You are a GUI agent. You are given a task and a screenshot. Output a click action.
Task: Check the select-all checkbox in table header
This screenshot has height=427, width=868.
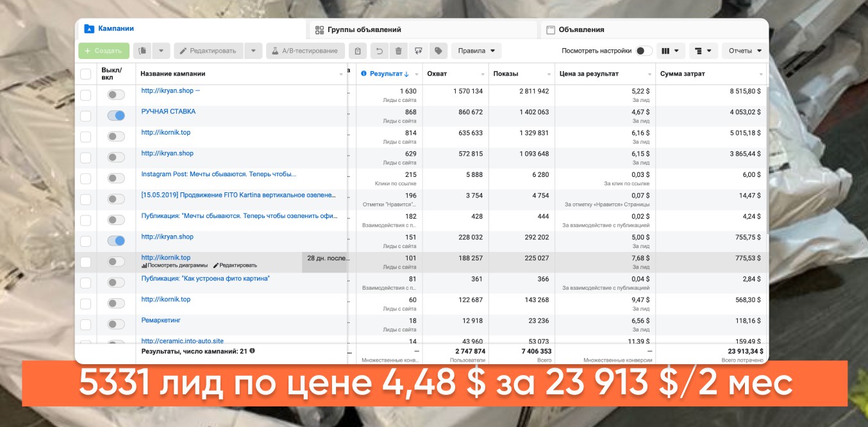pyautogui.click(x=86, y=74)
